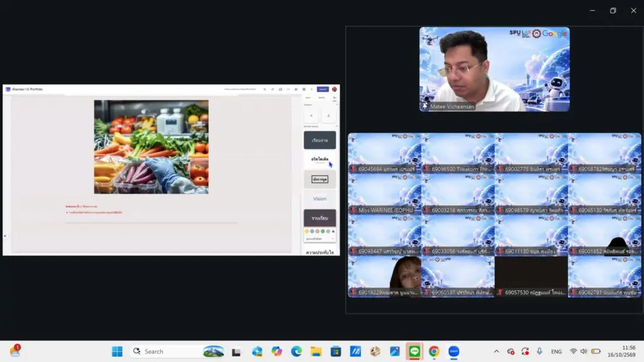Switch to Google Chrome on the taskbar

[x=434, y=351]
